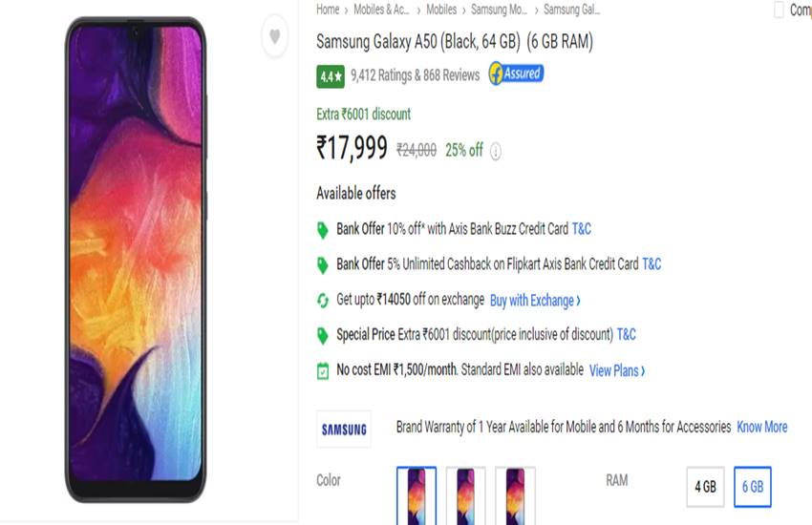Select the 4 GB RAM option
This screenshot has width=812, height=525.
(x=705, y=487)
